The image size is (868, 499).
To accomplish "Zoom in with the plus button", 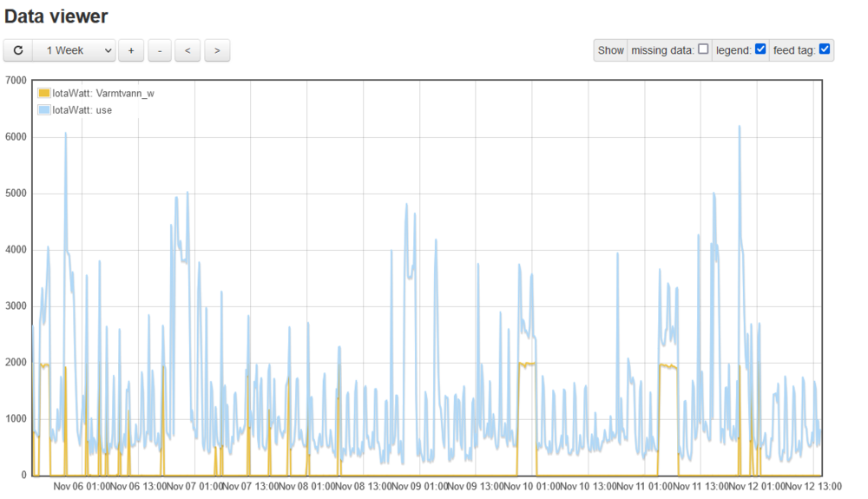I will click(x=131, y=50).
